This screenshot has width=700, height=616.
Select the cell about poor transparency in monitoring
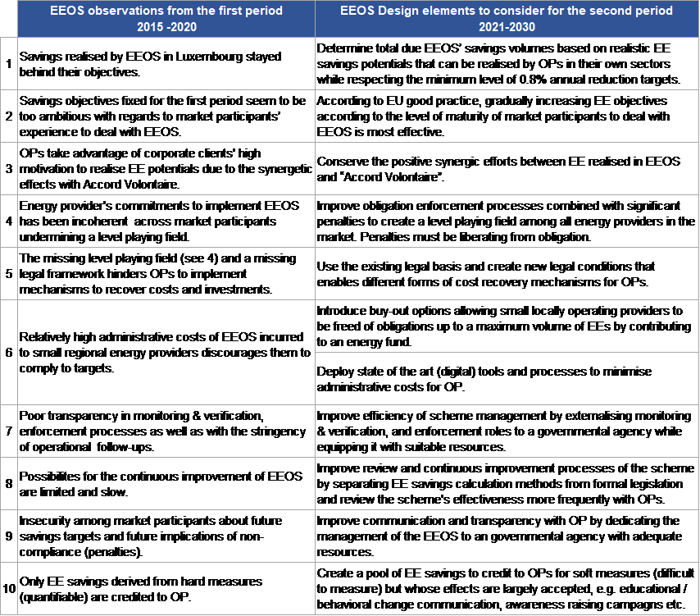point(166,431)
